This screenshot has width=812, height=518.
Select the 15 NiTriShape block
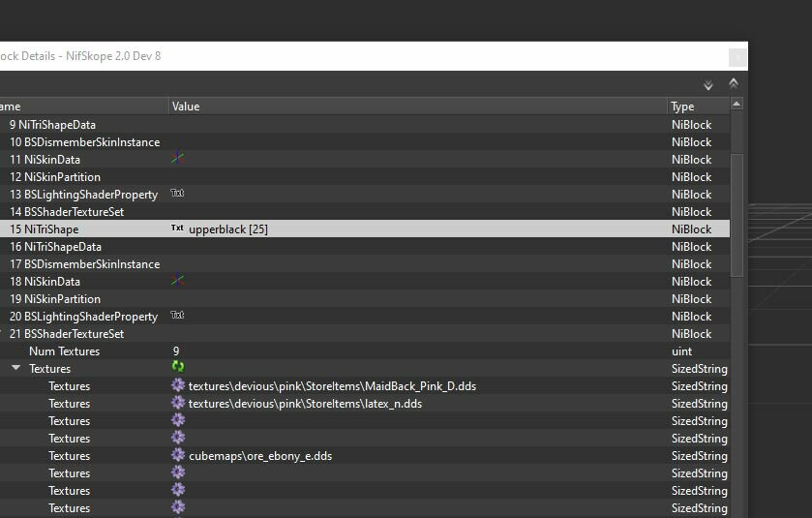365,229
